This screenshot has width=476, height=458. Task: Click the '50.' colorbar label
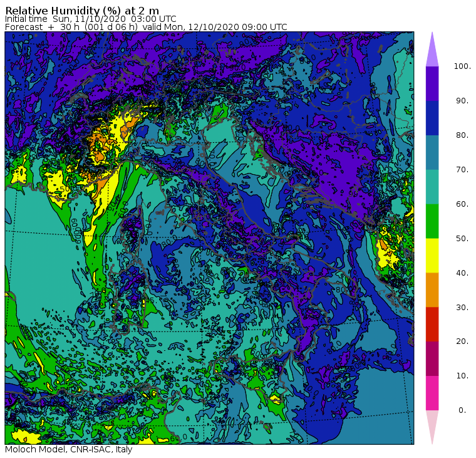[x=462, y=239]
